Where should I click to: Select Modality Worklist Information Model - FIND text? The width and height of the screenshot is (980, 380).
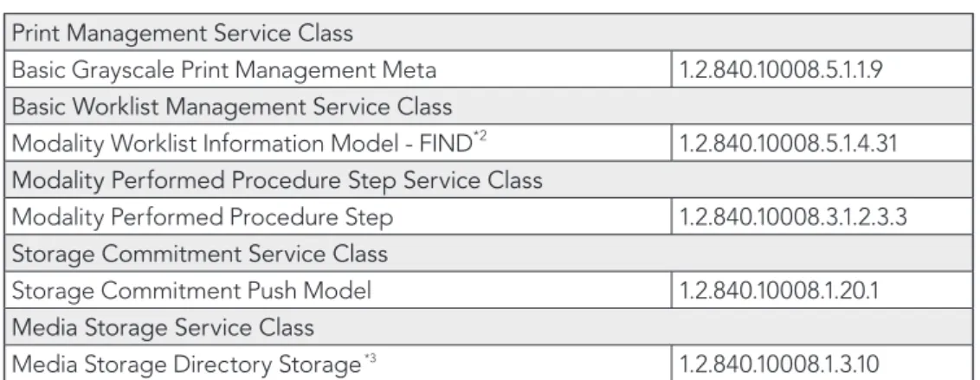coord(242,144)
